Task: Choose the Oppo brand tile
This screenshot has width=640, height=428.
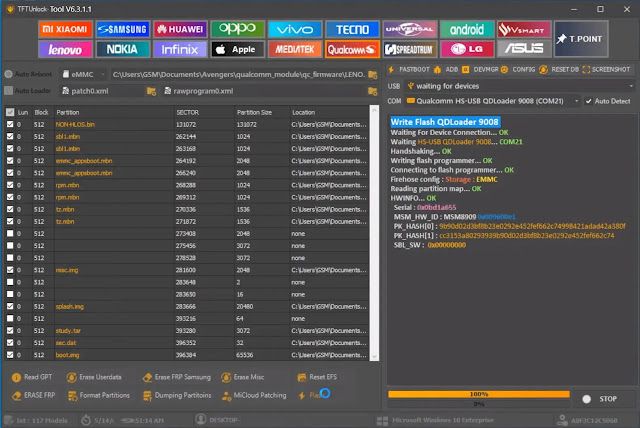Action: click(237, 29)
